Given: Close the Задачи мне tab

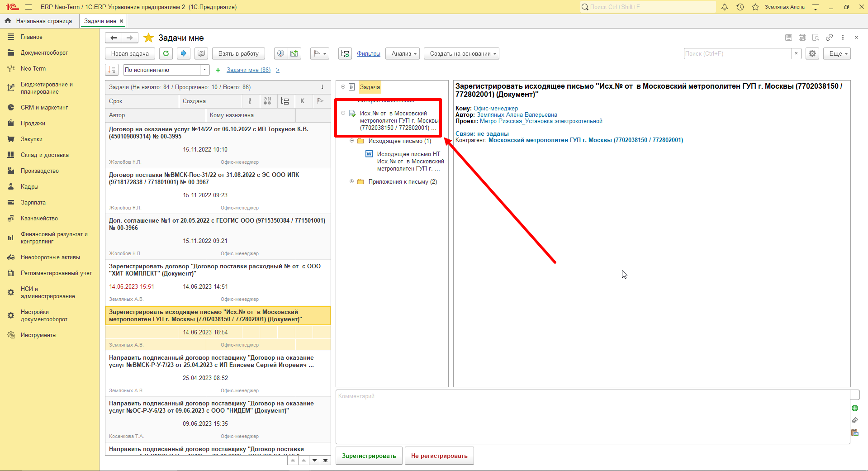Looking at the screenshot, I should [121, 21].
